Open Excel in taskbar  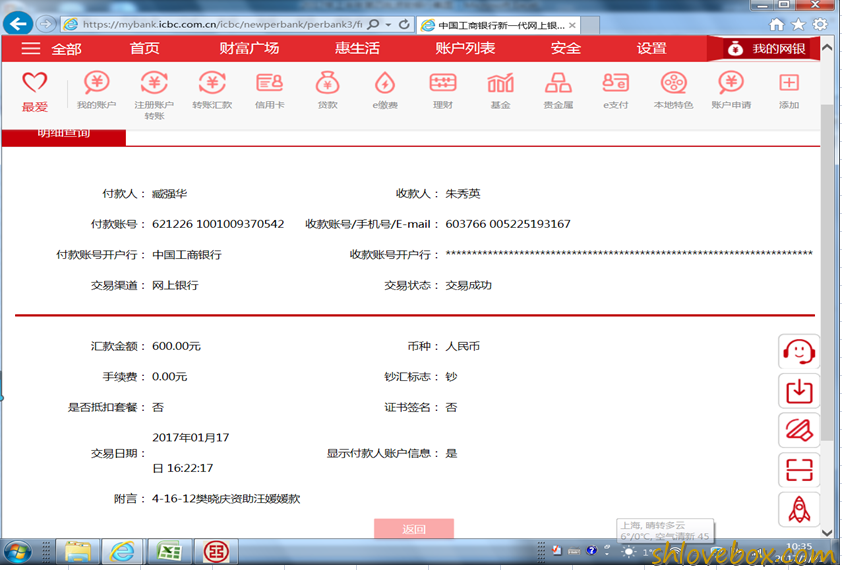[x=169, y=552]
